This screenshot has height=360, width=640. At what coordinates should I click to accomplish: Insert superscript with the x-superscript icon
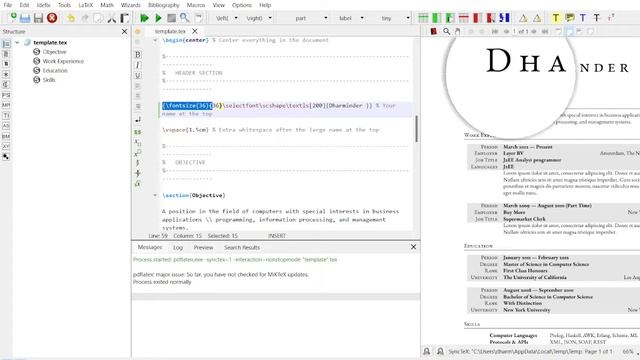(x=138, y=153)
